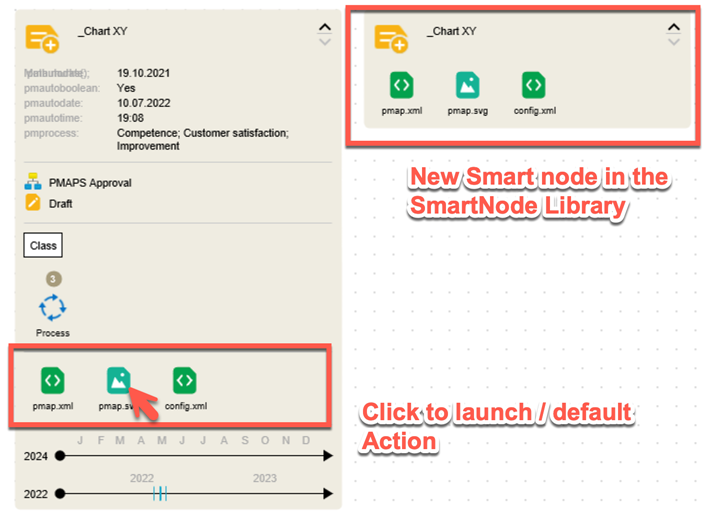Image resolution: width=714 pixels, height=519 pixels.
Task: Open pmap.xml in the expanded card
Action: click(x=53, y=380)
